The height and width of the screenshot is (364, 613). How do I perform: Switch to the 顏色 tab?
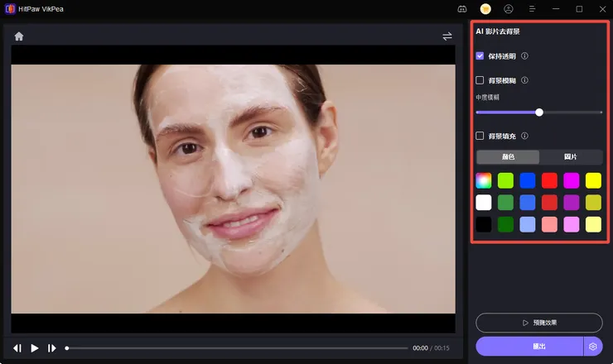point(508,156)
